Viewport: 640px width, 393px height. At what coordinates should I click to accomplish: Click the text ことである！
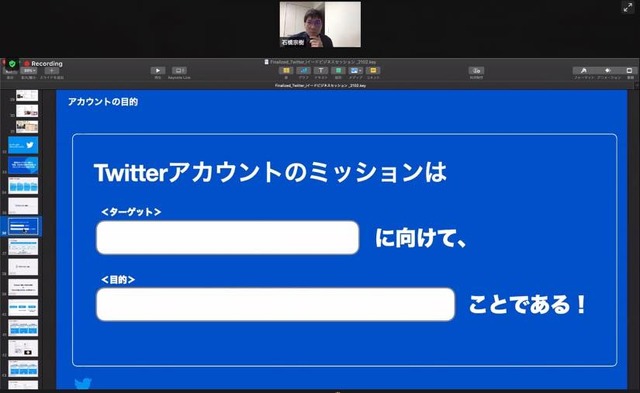tap(528, 304)
